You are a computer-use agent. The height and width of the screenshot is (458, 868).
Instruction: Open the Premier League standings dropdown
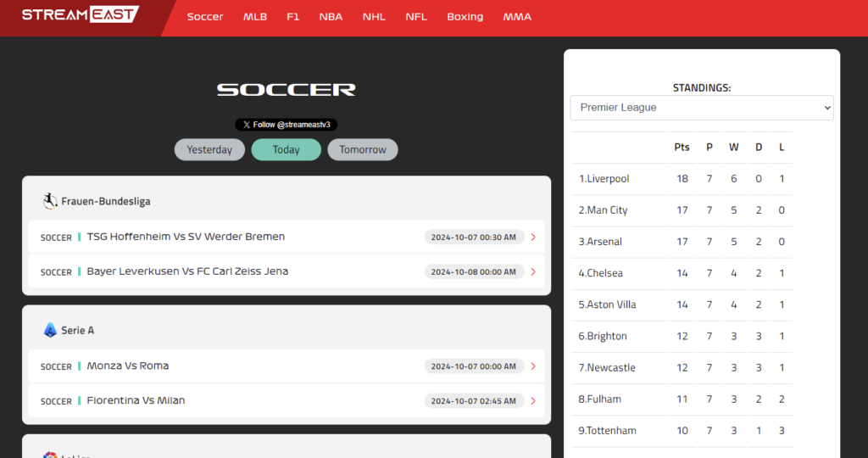click(x=701, y=108)
